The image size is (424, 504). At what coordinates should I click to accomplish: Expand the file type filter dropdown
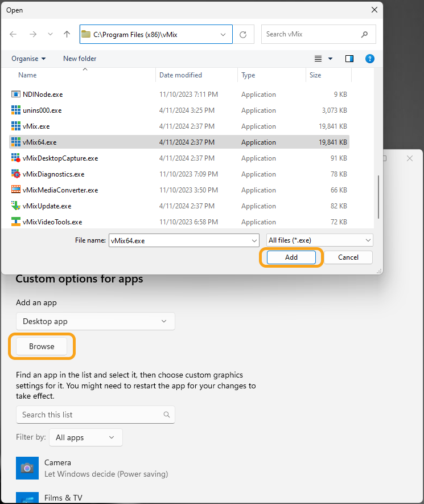319,240
